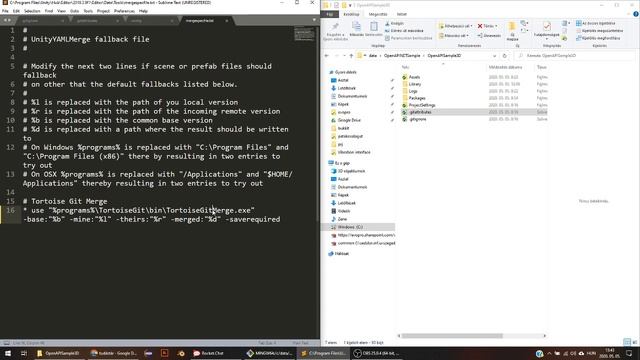Viewport: 640px width, 360px height.
Task: Close the mergespecfile.txt tab
Action: 227,20
